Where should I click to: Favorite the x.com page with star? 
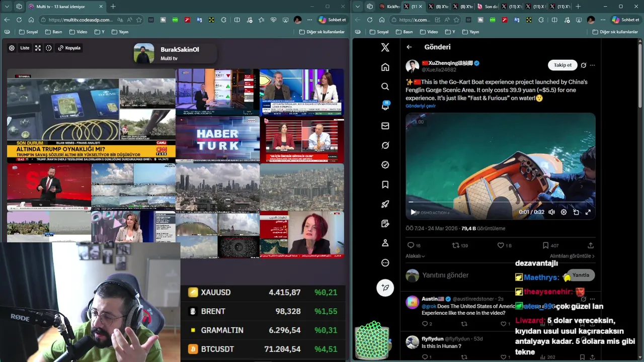[x=456, y=20]
